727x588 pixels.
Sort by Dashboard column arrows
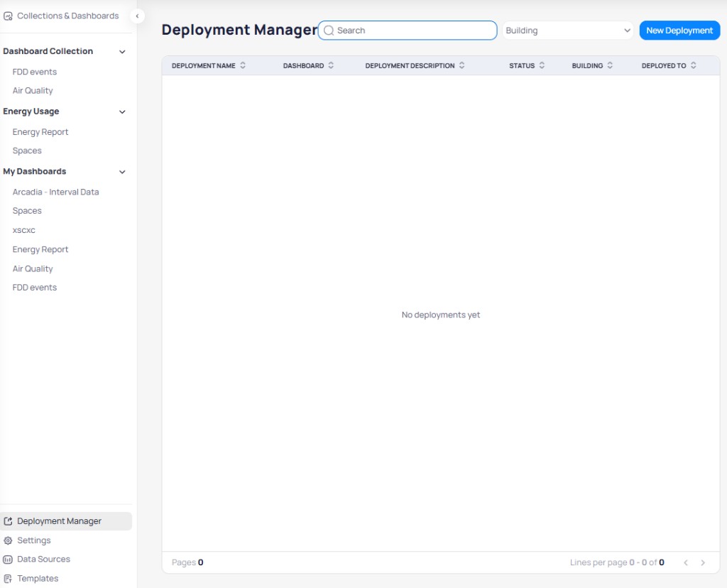click(x=331, y=65)
